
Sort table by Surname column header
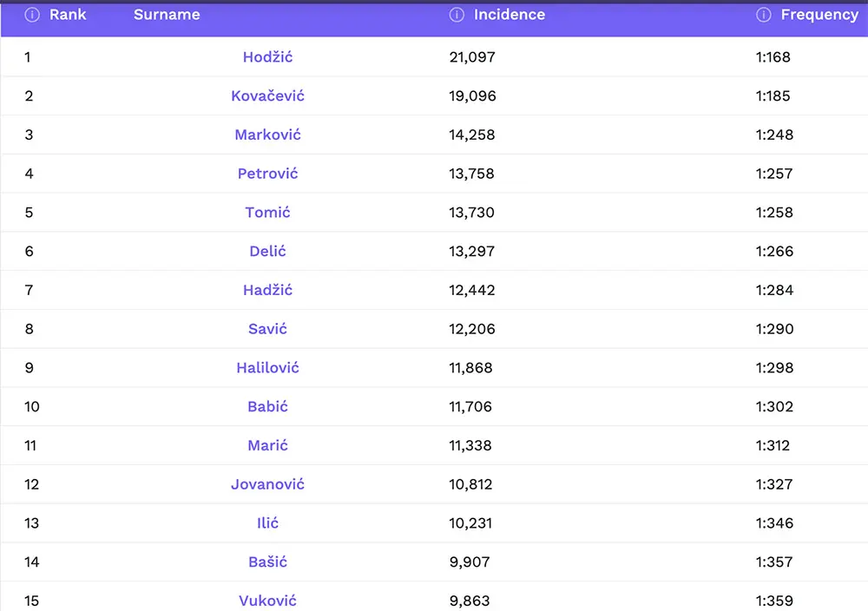[x=167, y=15]
